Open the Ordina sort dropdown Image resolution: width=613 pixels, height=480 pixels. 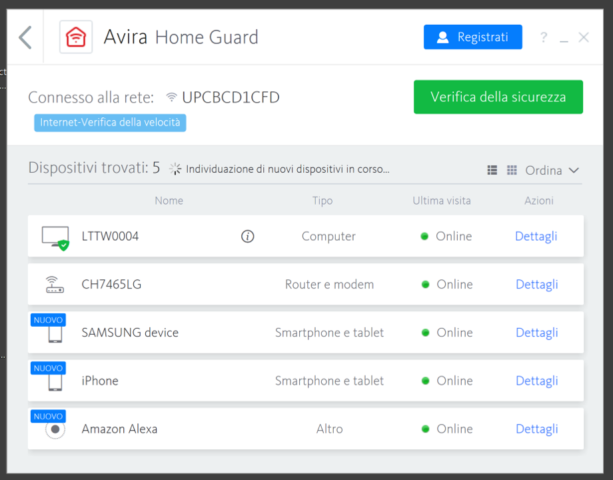coord(552,170)
